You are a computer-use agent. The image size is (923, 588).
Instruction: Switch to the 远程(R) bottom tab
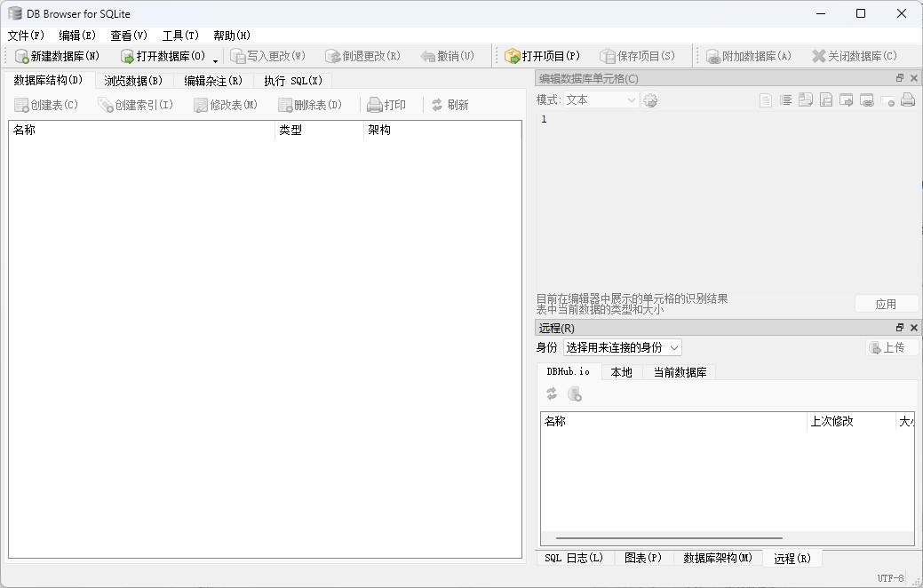792,558
